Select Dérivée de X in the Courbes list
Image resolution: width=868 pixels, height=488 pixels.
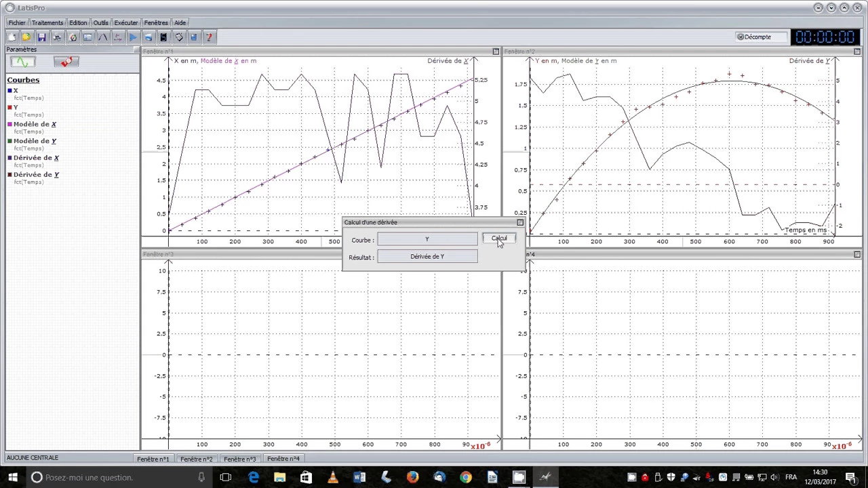36,158
